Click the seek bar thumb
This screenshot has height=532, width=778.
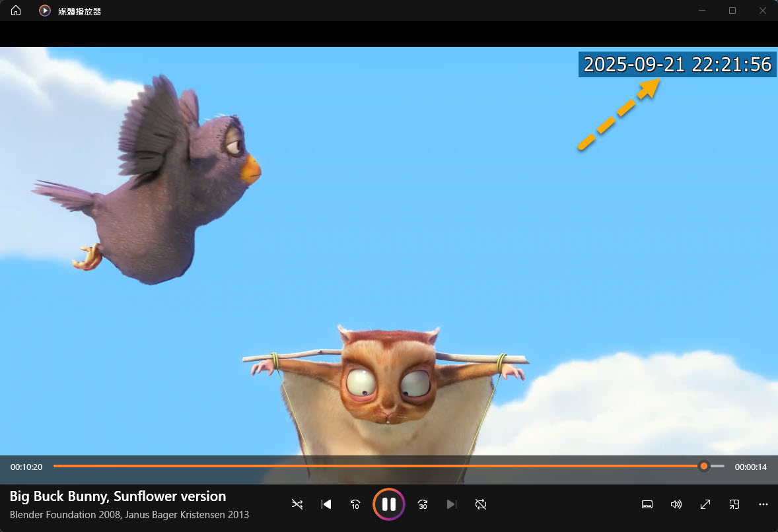click(703, 466)
